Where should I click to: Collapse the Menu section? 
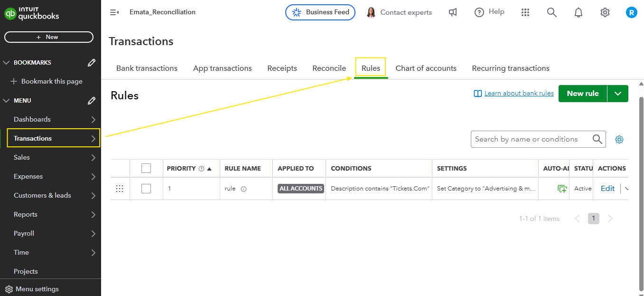pyautogui.click(x=7, y=101)
